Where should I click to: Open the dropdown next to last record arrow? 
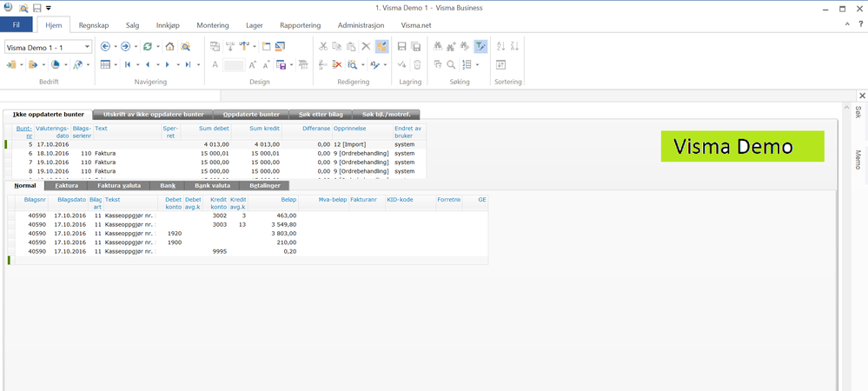pos(198,65)
